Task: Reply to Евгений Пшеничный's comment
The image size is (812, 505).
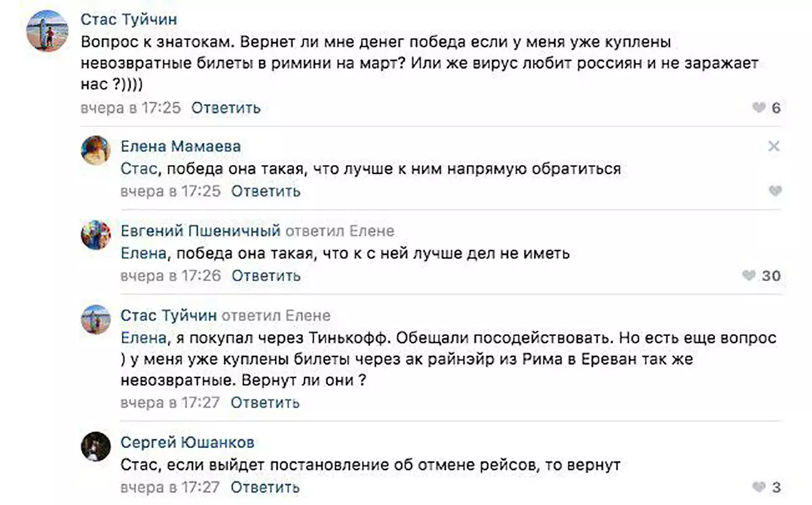Action: click(x=266, y=276)
